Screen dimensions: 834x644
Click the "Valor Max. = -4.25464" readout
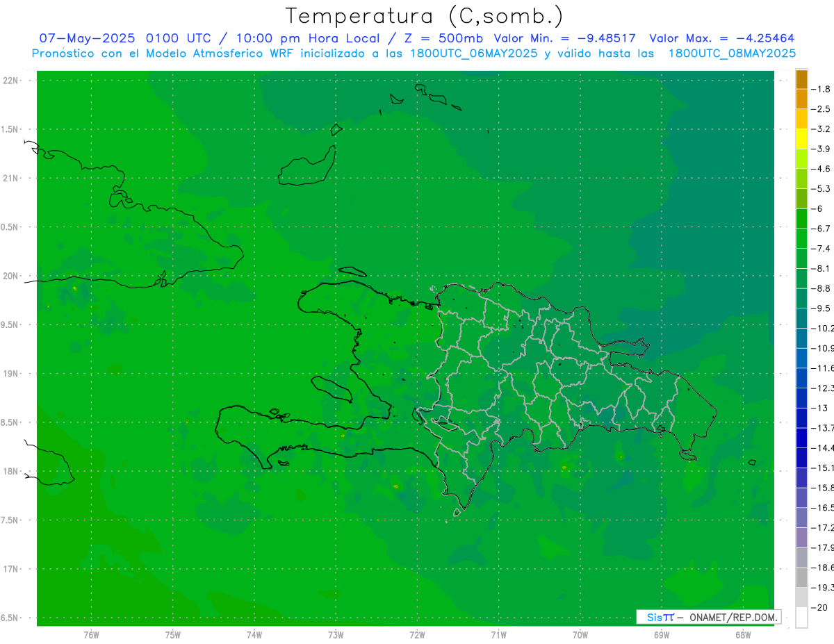(721, 38)
